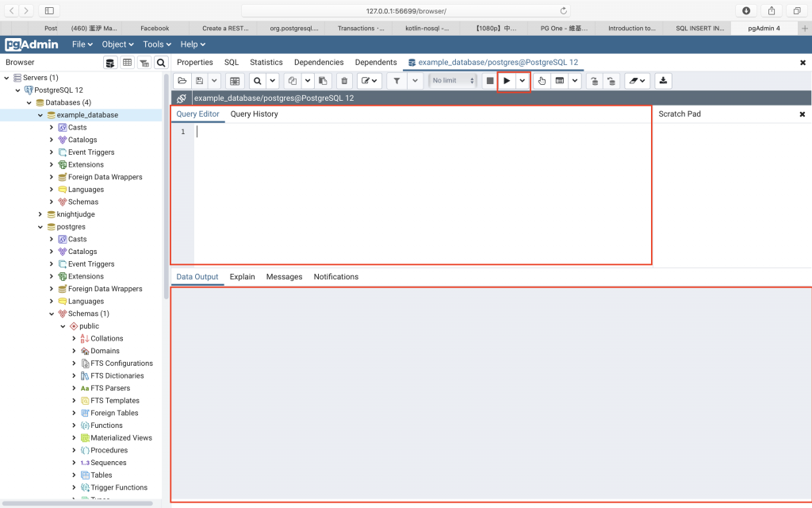Open the Tools menu
Image resolution: width=812 pixels, height=508 pixels.
point(157,44)
